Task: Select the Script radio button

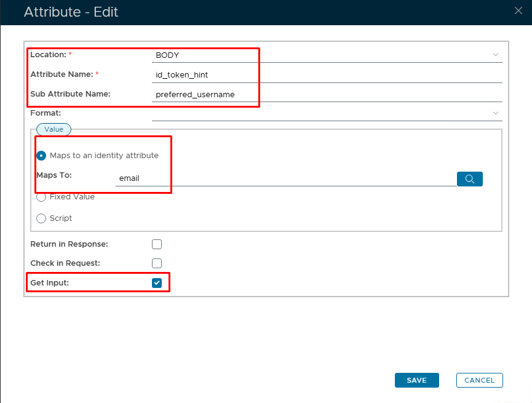Action: (41, 218)
